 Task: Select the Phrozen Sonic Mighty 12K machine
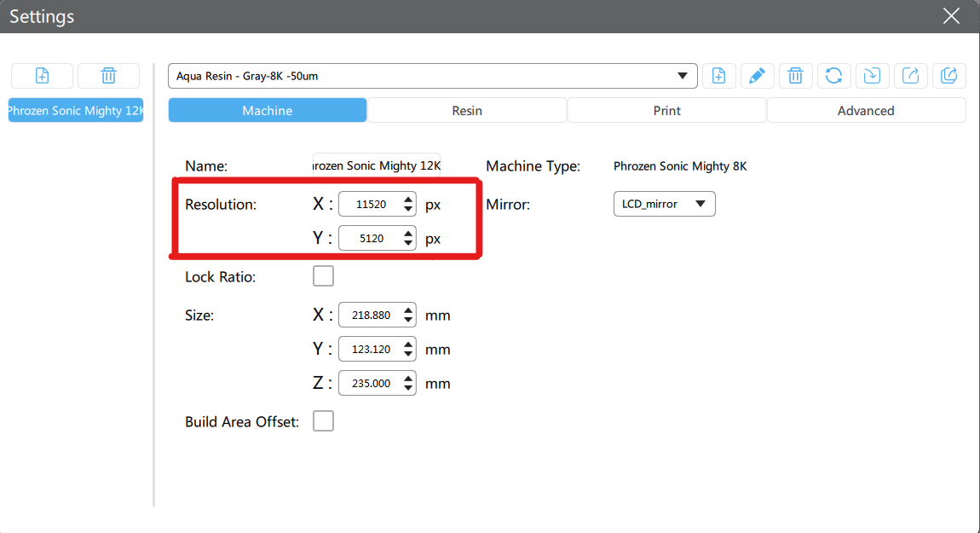(x=76, y=111)
